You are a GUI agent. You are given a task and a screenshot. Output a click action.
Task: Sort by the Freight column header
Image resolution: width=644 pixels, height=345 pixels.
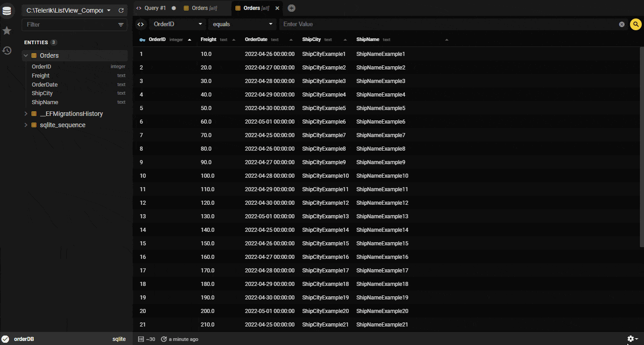(x=208, y=40)
